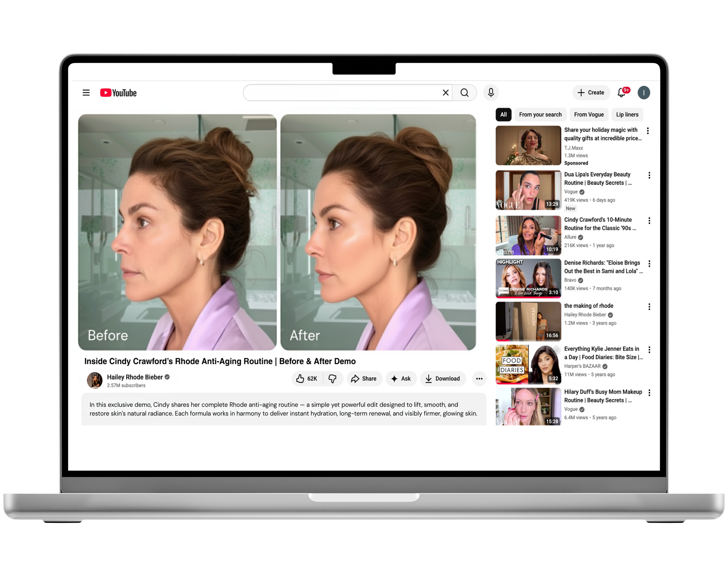Select the Lip liners filter chip

pos(627,115)
